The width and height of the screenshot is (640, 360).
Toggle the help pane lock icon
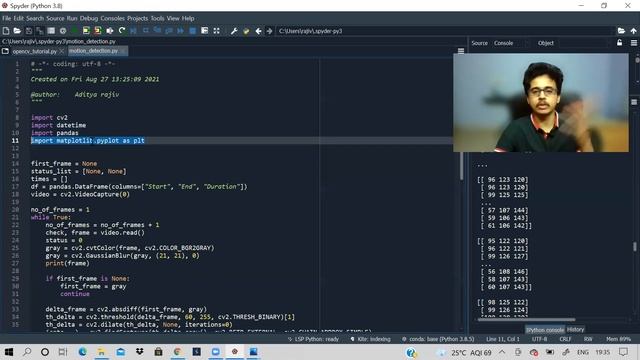click(x=620, y=42)
